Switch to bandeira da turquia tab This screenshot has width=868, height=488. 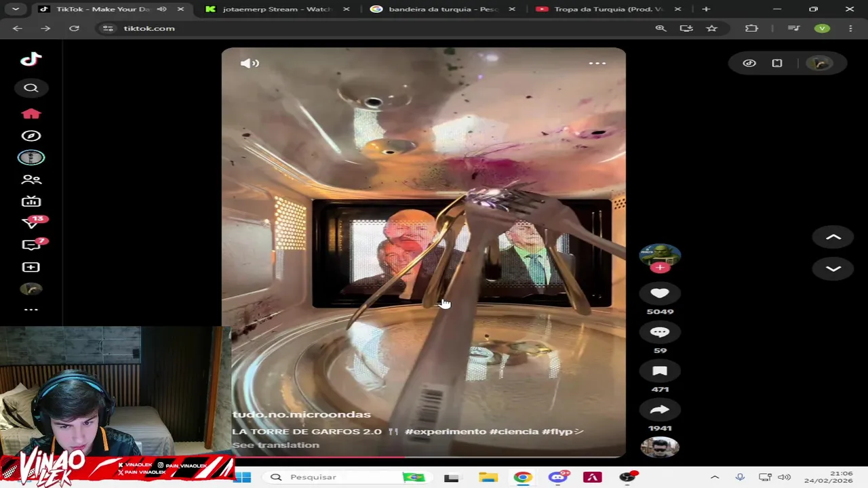[x=443, y=9]
